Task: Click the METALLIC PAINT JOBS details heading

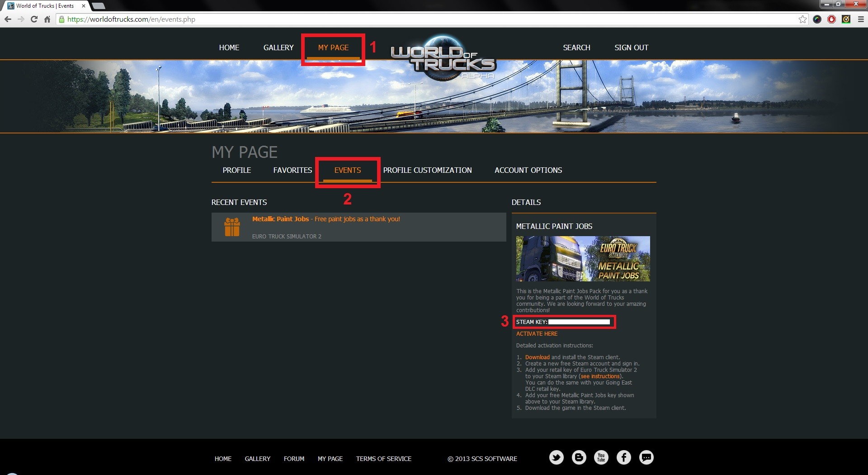Action: tap(554, 226)
